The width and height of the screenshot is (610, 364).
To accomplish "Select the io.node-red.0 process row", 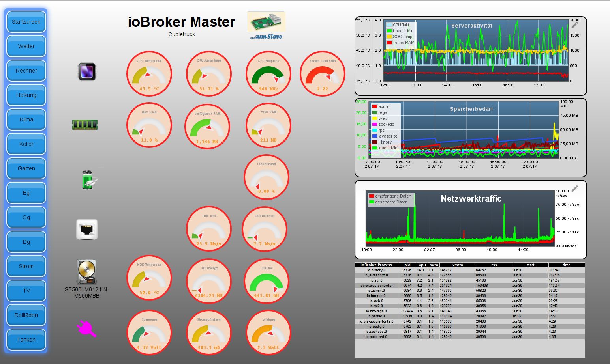I will click(469, 337).
